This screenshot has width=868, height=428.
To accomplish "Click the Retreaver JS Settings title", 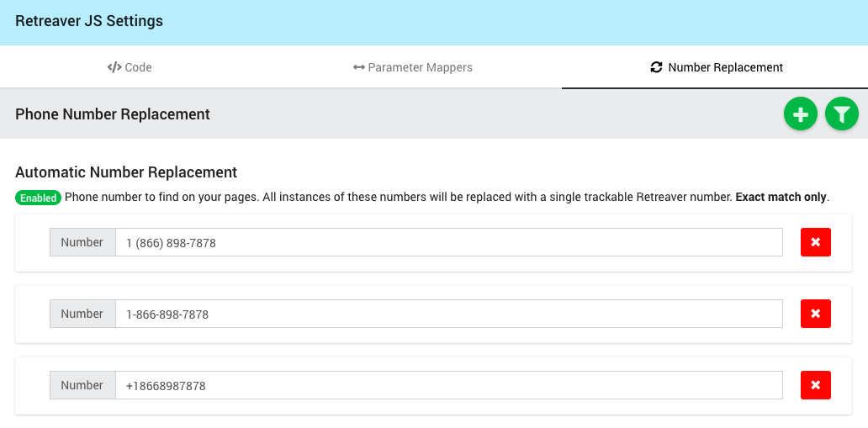I will (89, 21).
